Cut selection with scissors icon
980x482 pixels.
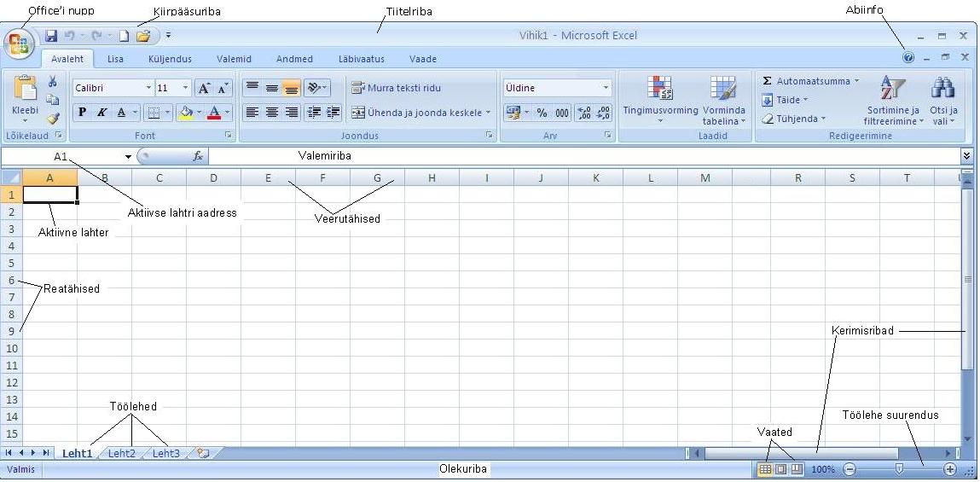(x=53, y=81)
